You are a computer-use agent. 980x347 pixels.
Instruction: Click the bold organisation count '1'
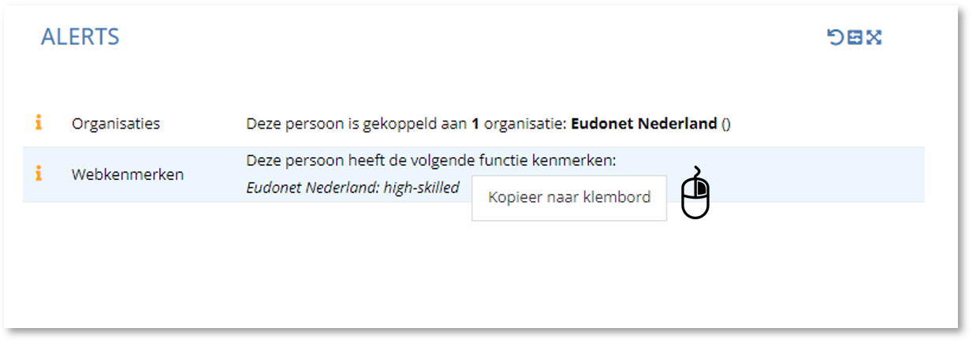pyautogui.click(x=475, y=124)
